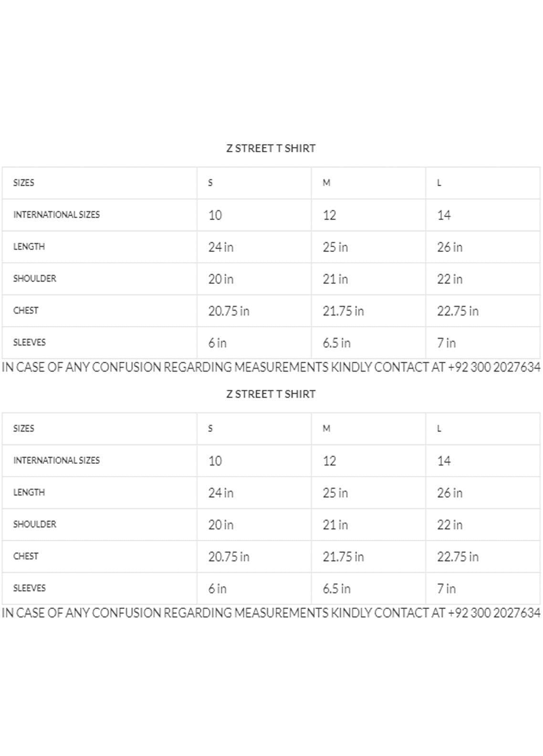Select the M size header in top table

[326, 183]
